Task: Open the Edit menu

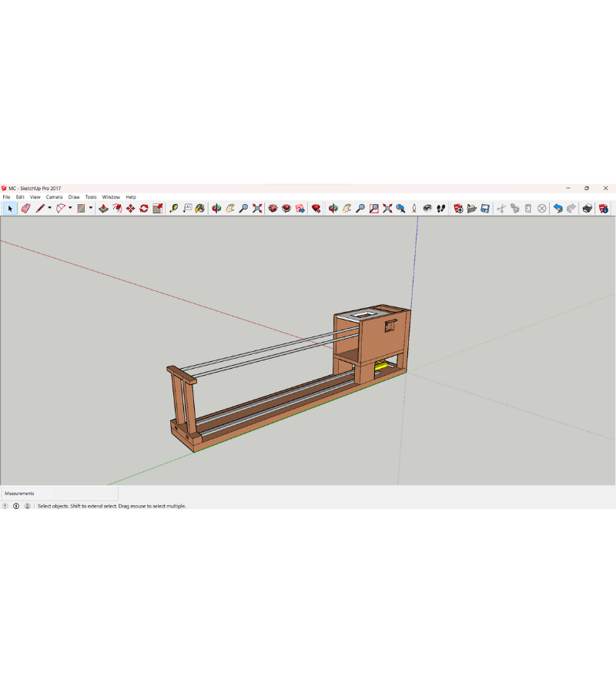Action: coord(20,197)
